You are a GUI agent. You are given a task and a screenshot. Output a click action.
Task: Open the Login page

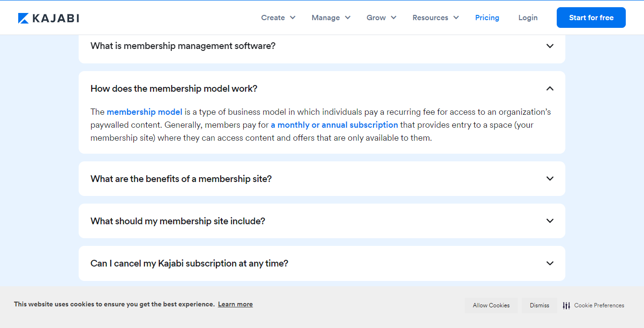[x=528, y=18]
